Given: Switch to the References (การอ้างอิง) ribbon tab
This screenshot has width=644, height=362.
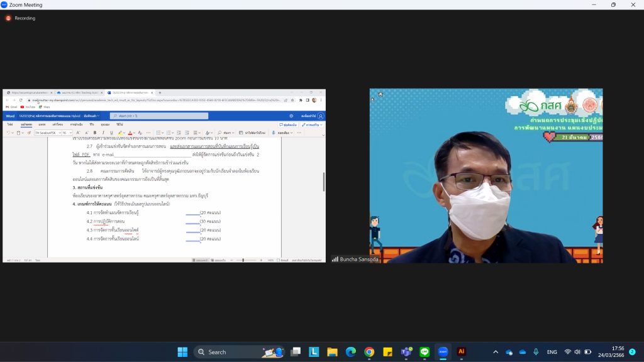Looking at the screenshot, I should (76, 124).
